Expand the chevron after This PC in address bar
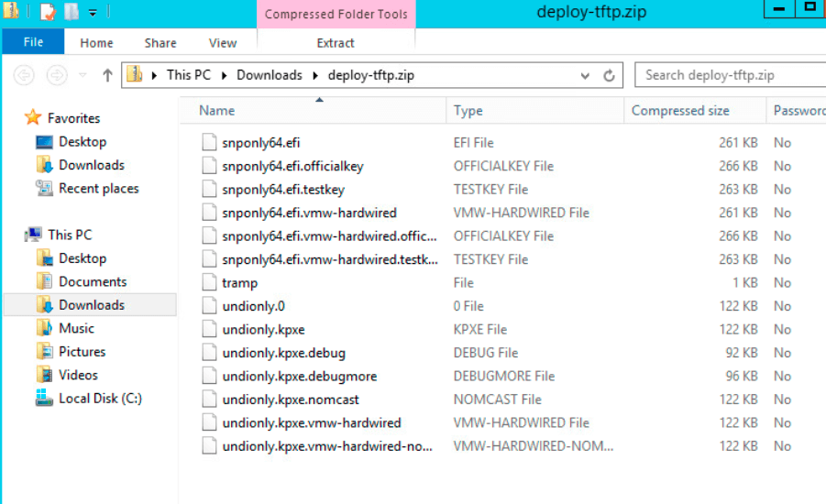 224,75
